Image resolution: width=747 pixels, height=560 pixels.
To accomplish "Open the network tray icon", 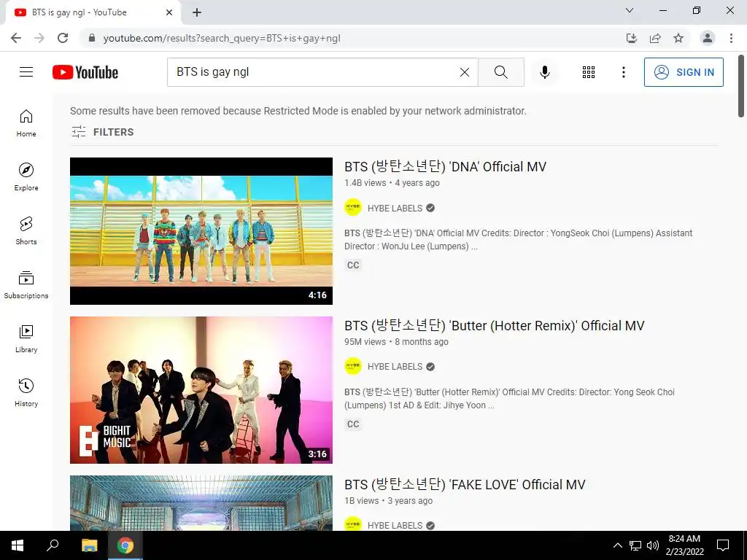I will point(635,545).
